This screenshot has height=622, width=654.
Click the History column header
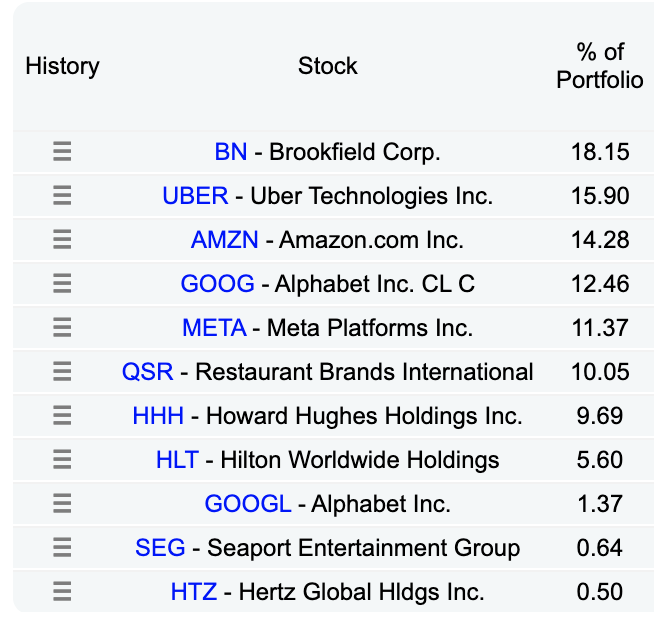tap(62, 66)
